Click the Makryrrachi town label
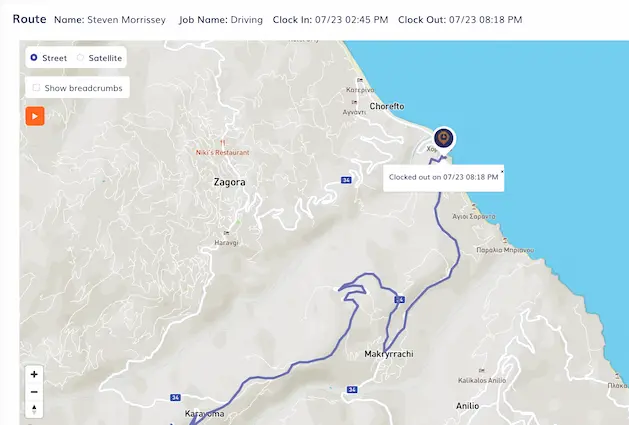Image resolution: width=629 pixels, height=425 pixels. click(389, 354)
